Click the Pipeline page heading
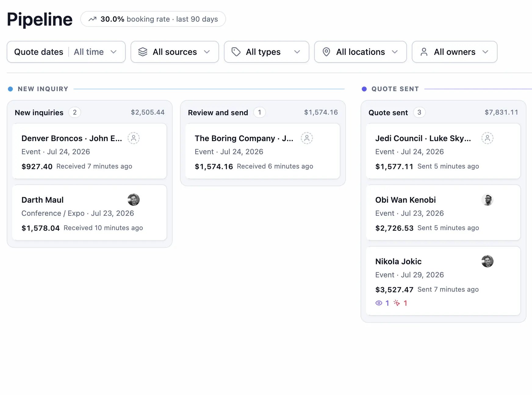 click(40, 19)
